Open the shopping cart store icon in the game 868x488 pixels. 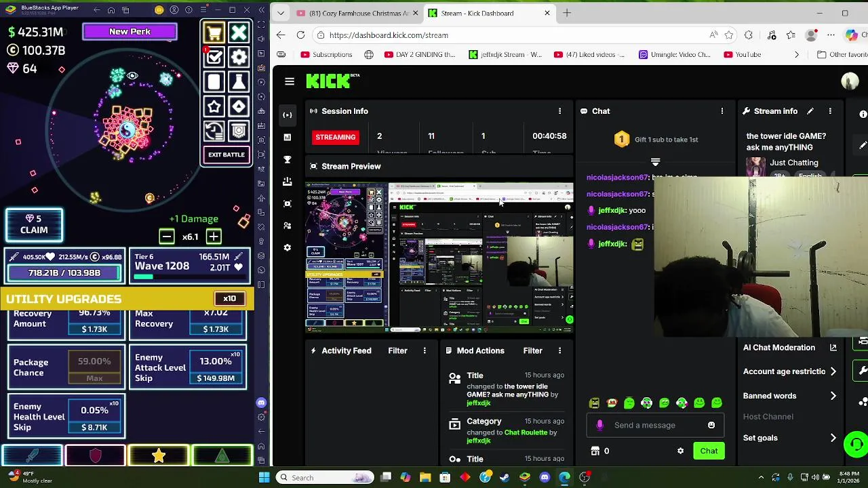[214, 33]
